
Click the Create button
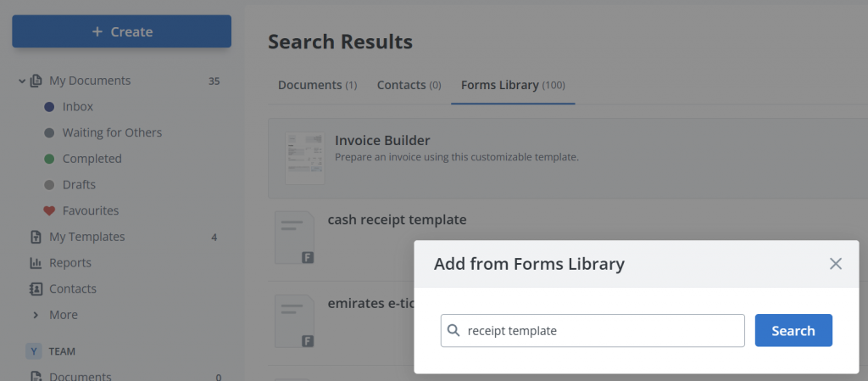click(x=122, y=31)
